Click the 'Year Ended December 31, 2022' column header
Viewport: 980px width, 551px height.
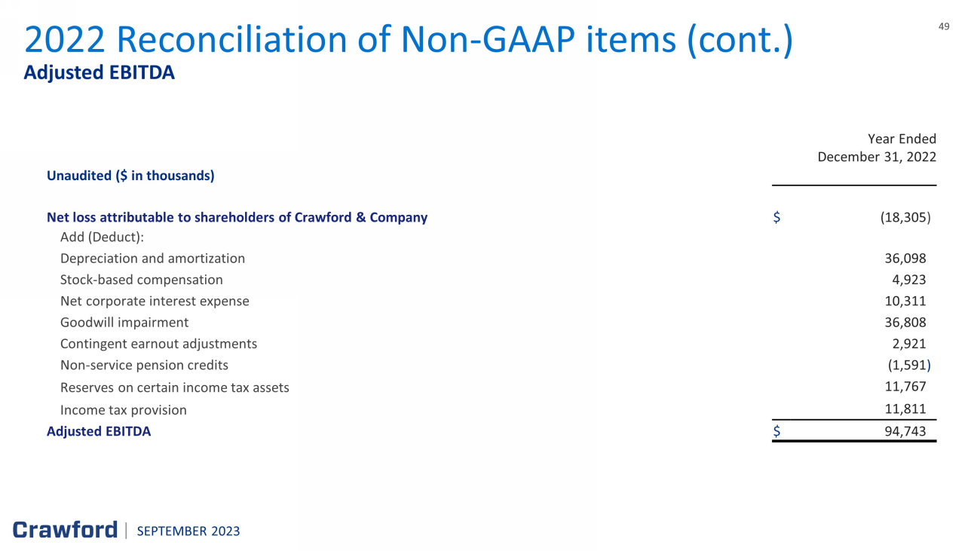tap(877, 148)
